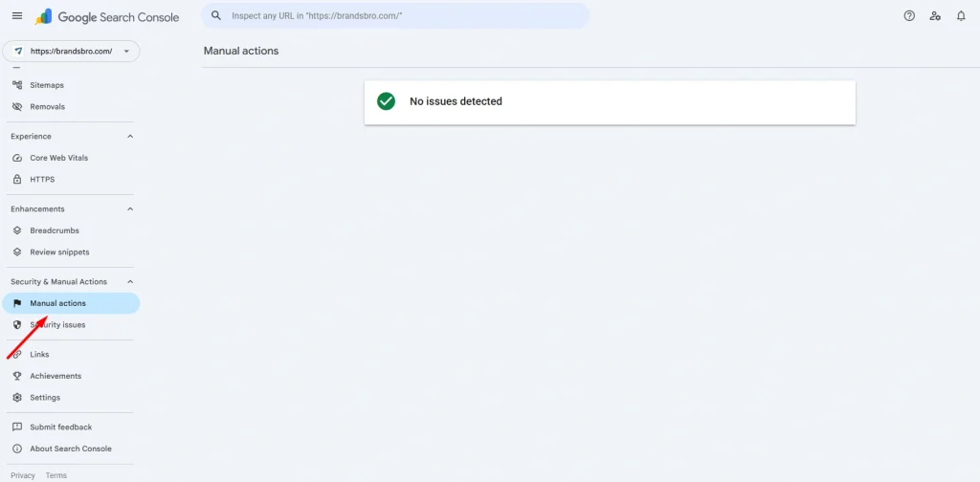980x482 pixels.
Task: Open the notifications bell
Action: pyautogui.click(x=961, y=16)
